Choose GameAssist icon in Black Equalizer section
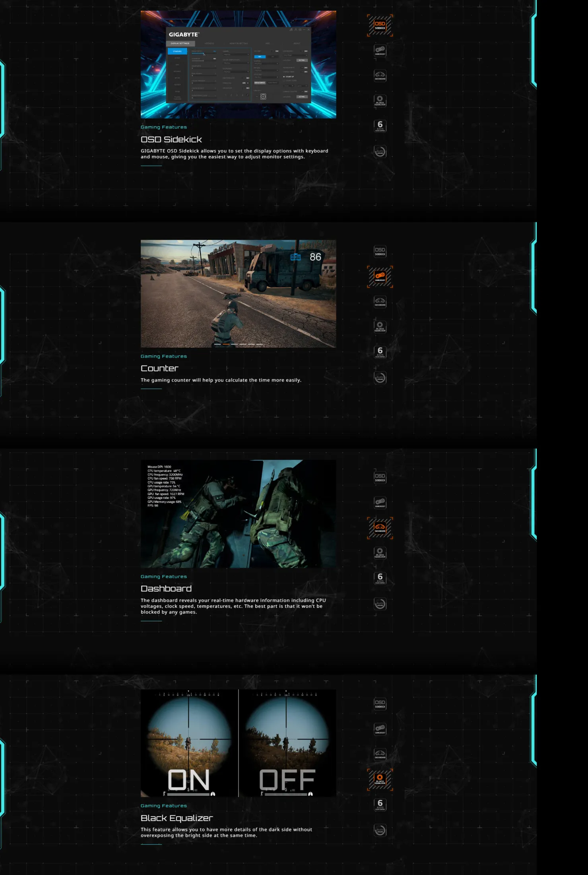 coord(380,729)
